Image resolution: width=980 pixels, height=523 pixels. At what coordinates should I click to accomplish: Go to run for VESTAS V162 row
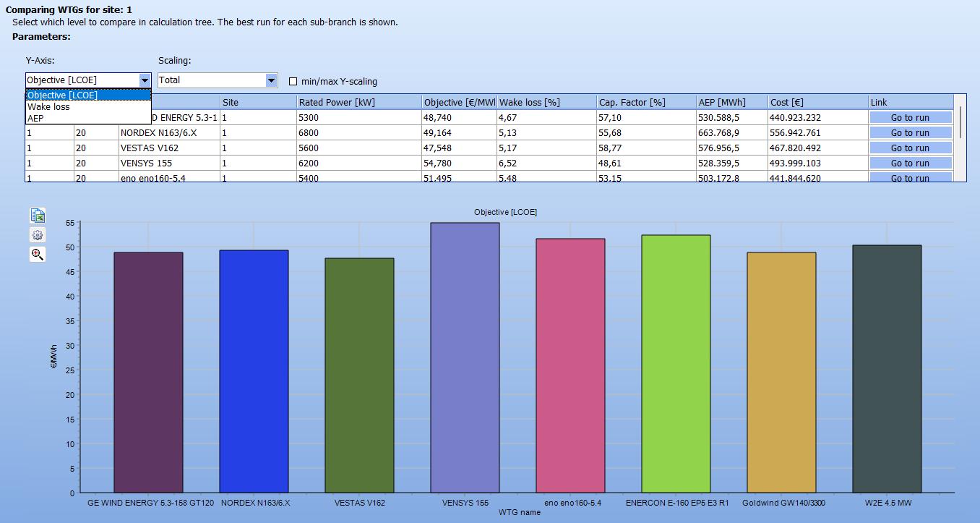click(910, 148)
